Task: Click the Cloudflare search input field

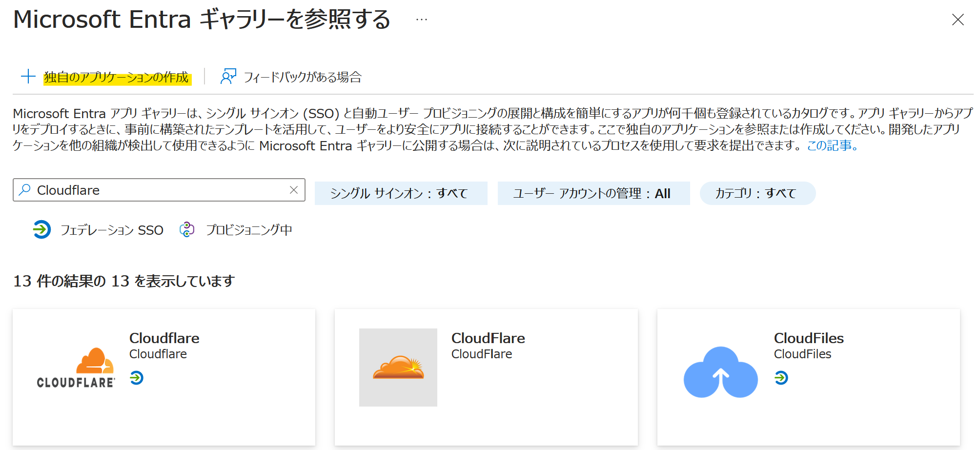Action: pyautogui.click(x=159, y=190)
